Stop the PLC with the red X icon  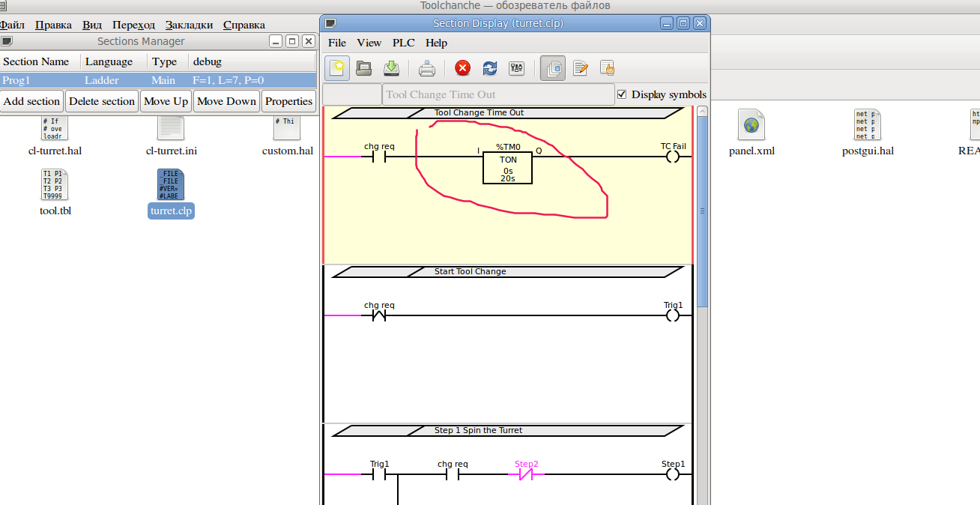463,69
